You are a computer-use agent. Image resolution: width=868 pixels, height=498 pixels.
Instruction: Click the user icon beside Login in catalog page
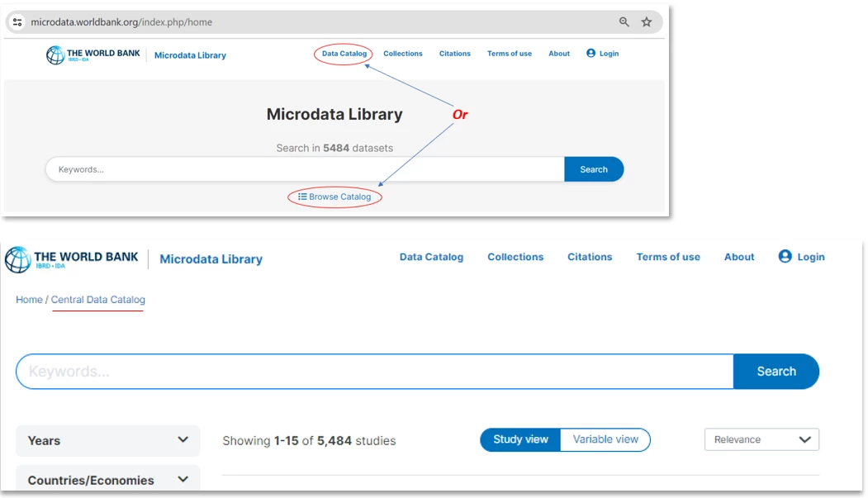(785, 256)
